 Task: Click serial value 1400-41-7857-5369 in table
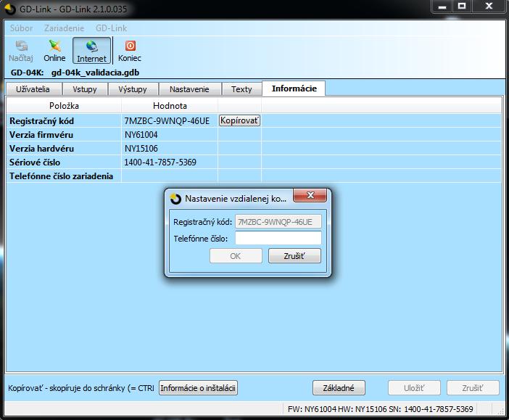(x=160, y=162)
